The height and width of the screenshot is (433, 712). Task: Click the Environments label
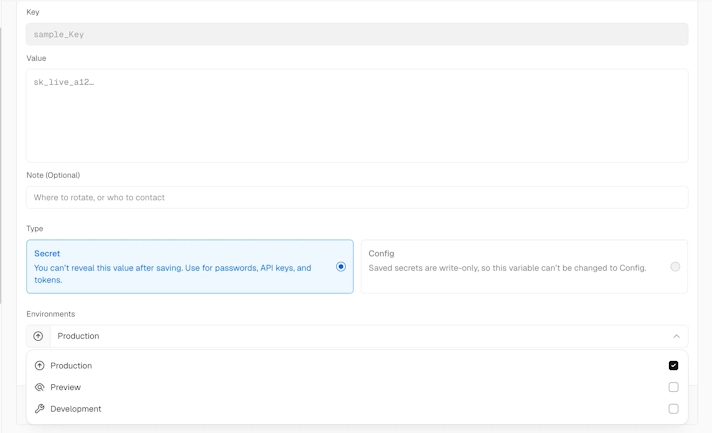51,314
